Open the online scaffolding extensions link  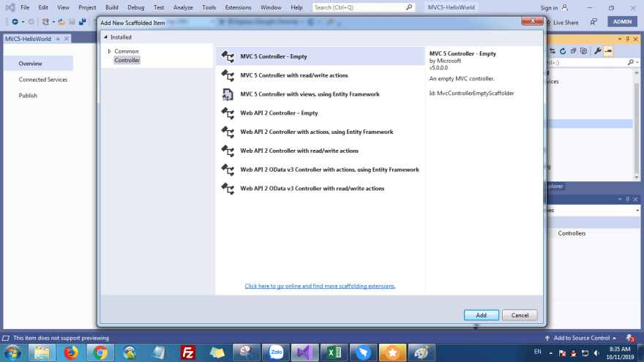[x=320, y=286]
